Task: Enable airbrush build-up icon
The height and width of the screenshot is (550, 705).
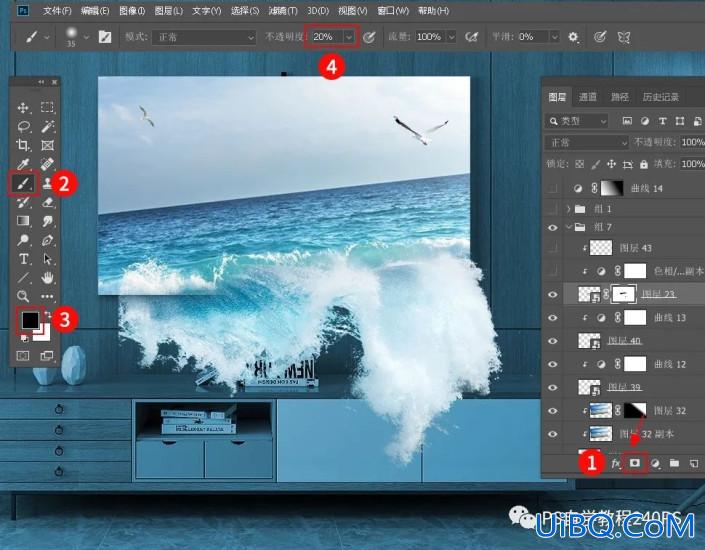Action: click(x=471, y=37)
